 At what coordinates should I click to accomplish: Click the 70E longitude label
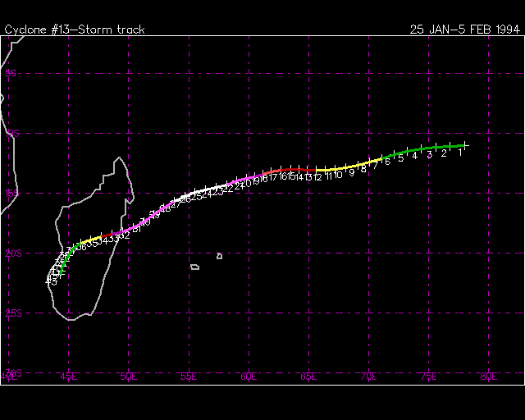pos(369,377)
